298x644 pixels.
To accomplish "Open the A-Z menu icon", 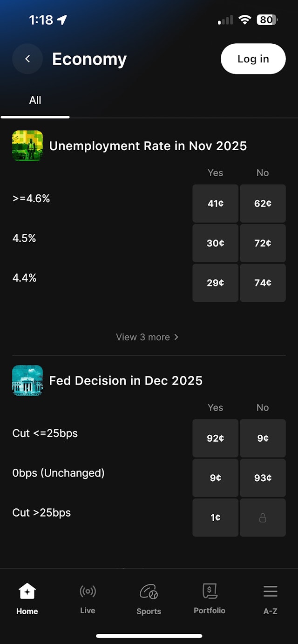I will (x=270, y=591).
